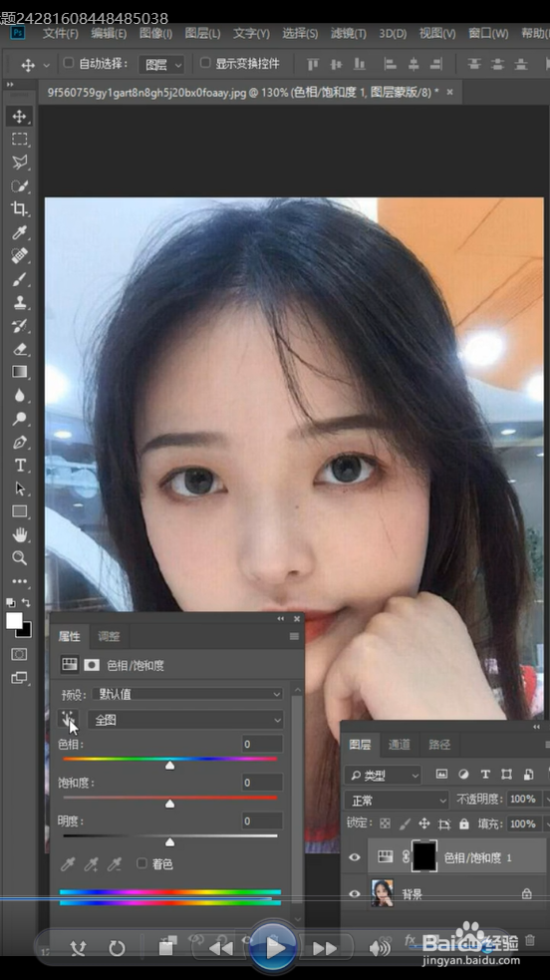Open the 正常 blend mode dropdown
Screen dimensions: 550x980
coord(397,800)
